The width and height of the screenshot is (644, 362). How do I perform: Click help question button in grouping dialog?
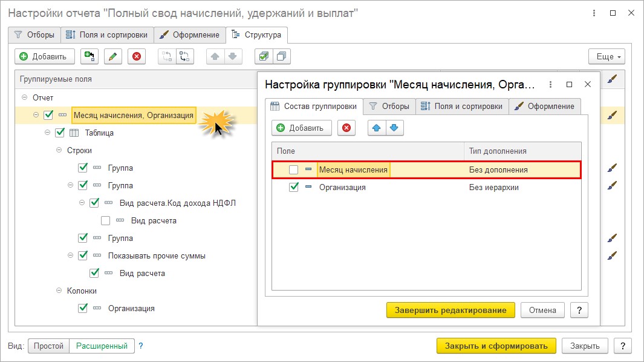(x=579, y=310)
